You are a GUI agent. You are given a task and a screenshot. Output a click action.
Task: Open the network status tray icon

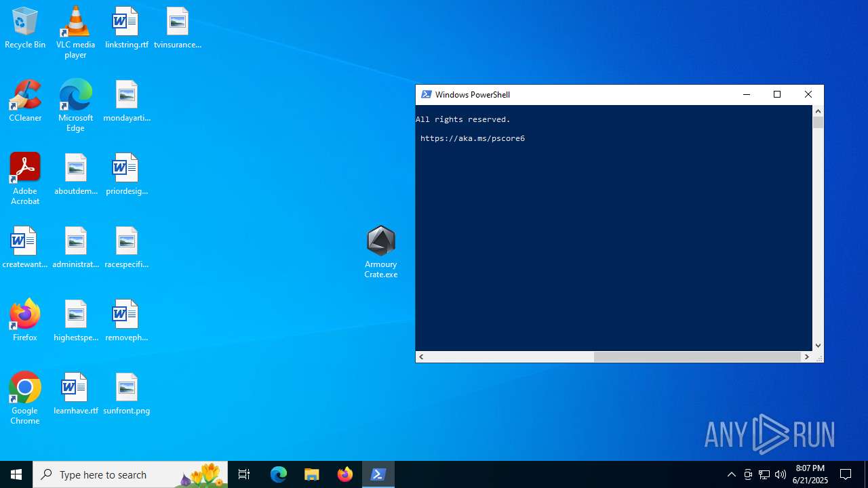pos(764,474)
